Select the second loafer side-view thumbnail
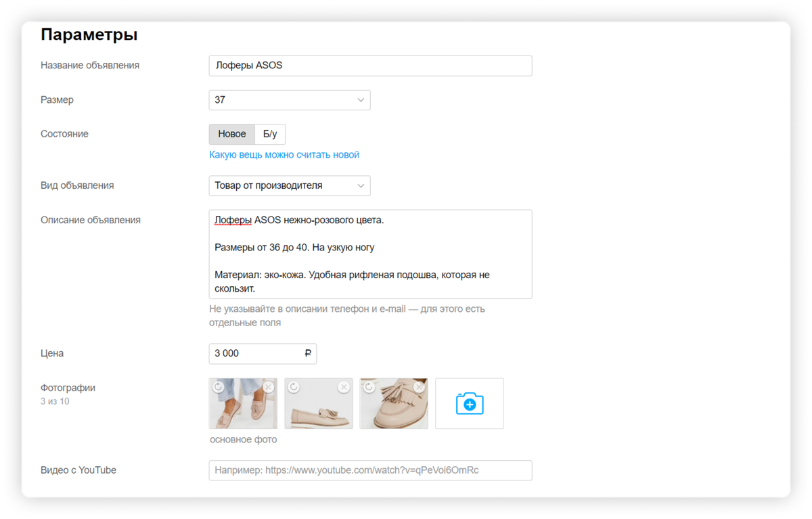 click(x=319, y=403)
